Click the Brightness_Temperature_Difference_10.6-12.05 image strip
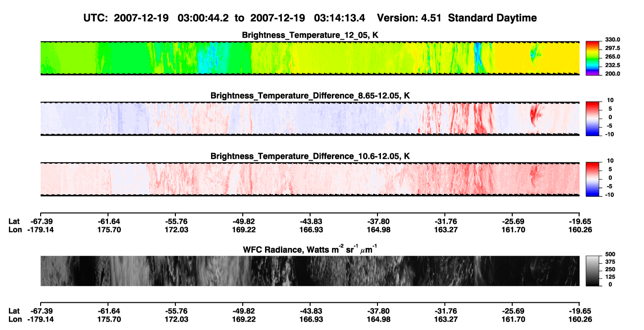 click(x=310, y=179)
